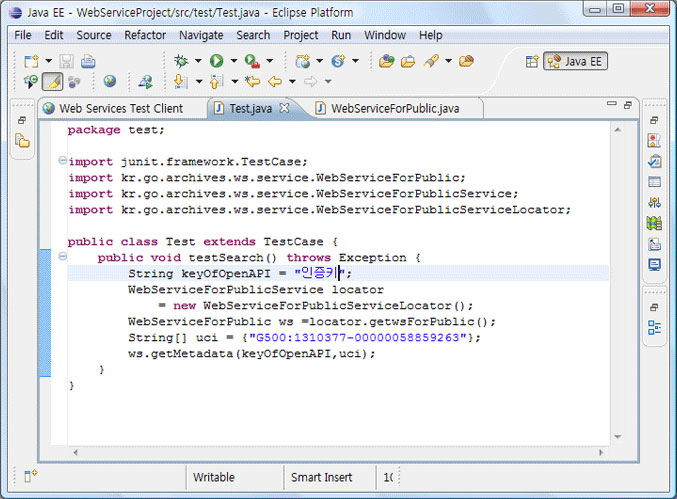This screenshot has width=677, height=499.
Task: Select the Java EE perspective button
Action: pyautogui.click(x=576, y=61)
